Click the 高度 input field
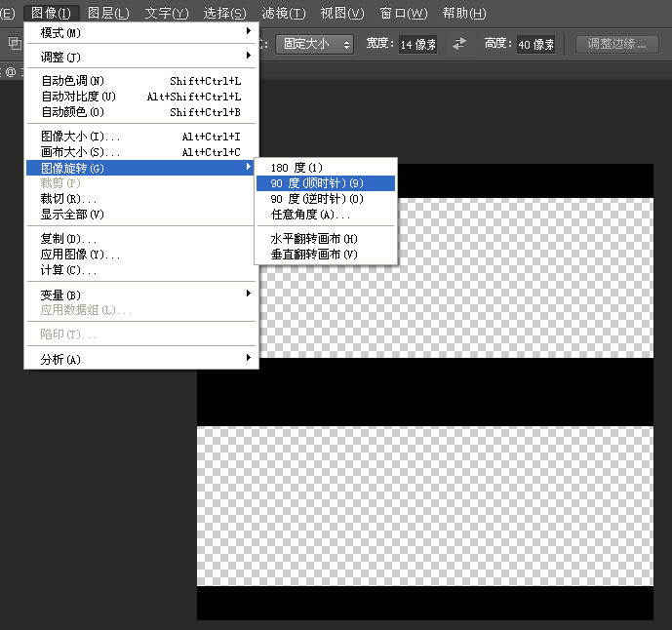 pyautogui.click(x=535, y=45)
